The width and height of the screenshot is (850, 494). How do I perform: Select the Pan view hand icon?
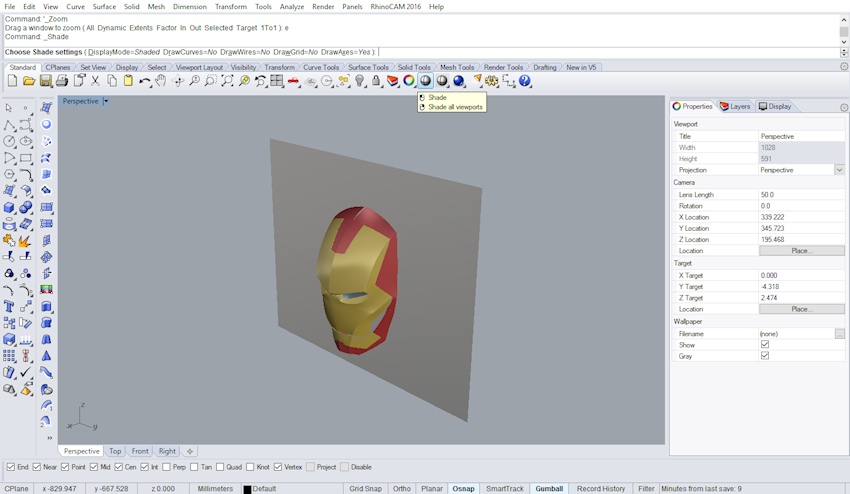[161, 81]
